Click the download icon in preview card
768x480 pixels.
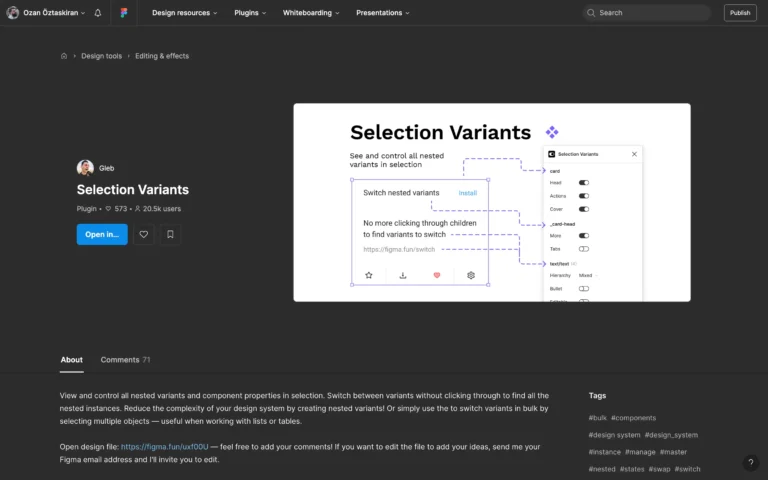tap(403, 275)
